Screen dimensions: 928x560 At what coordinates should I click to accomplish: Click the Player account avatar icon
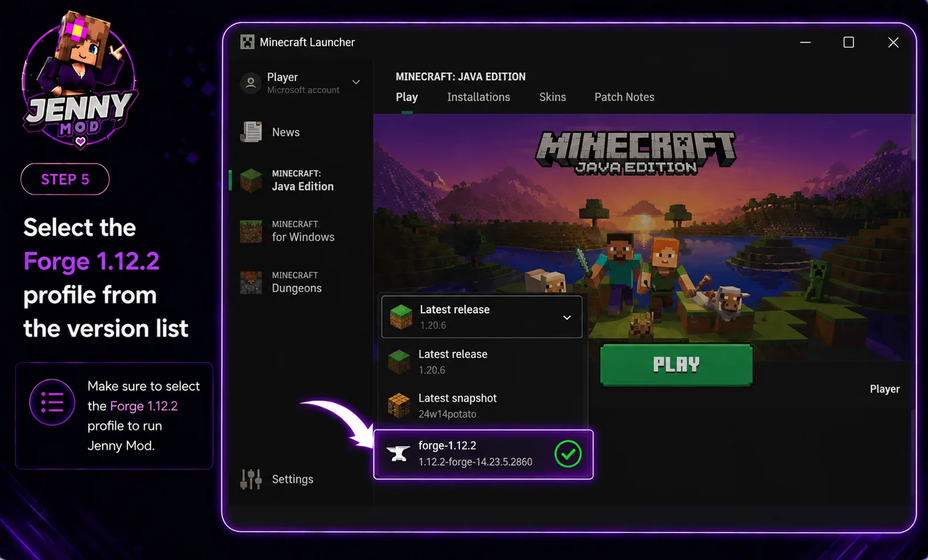tap(251, 83)
